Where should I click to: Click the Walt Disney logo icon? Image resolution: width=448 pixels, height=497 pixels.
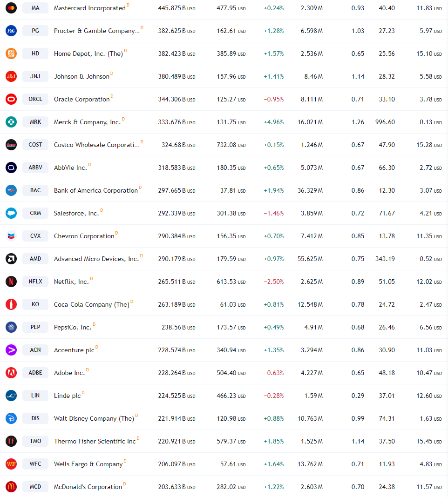point(11,418)
